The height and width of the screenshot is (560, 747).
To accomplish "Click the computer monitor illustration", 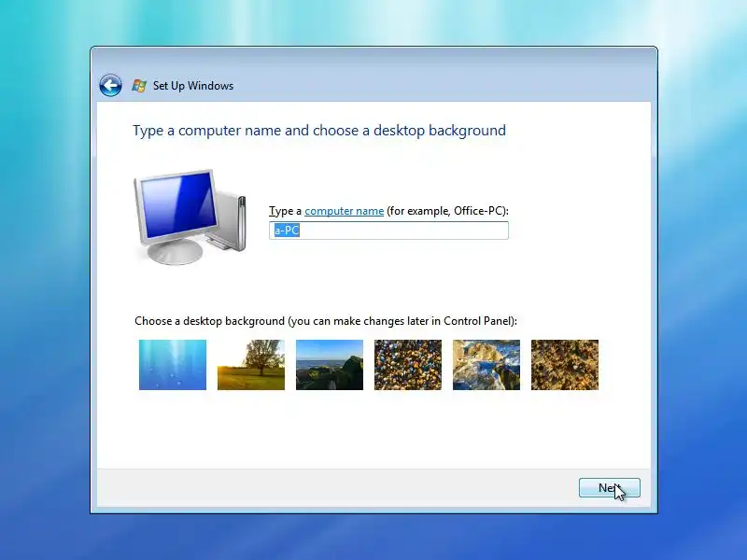I will pos(190,217).
